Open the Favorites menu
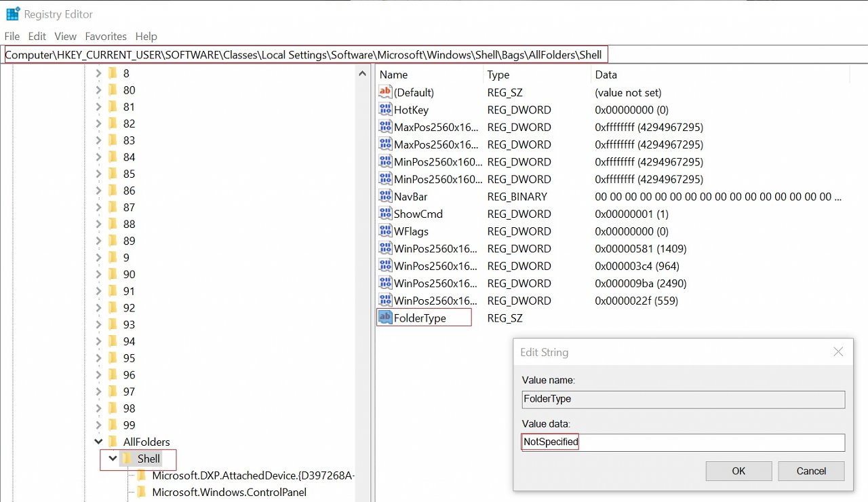The width and height of the screenshot is (868, 502). click(106, 37)
